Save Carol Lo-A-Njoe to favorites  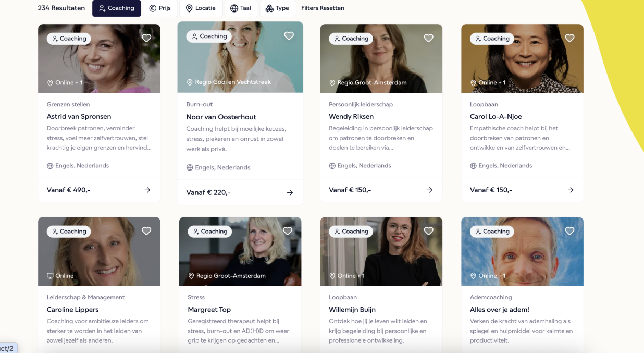[569, 38]
